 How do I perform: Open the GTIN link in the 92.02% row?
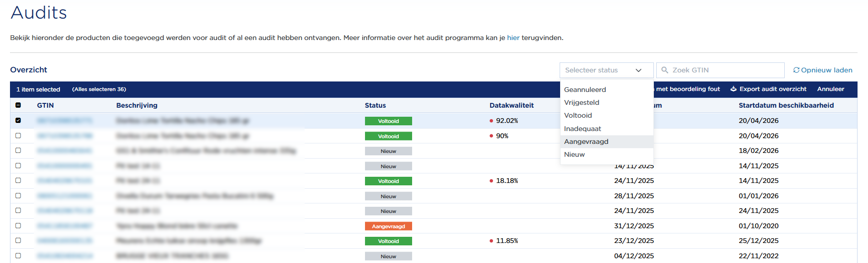(64, 121)
